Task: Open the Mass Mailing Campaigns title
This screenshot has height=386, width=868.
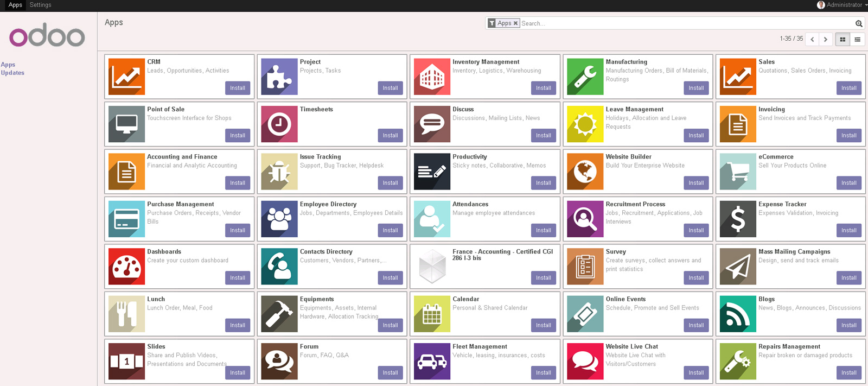Action: (794, 252)
